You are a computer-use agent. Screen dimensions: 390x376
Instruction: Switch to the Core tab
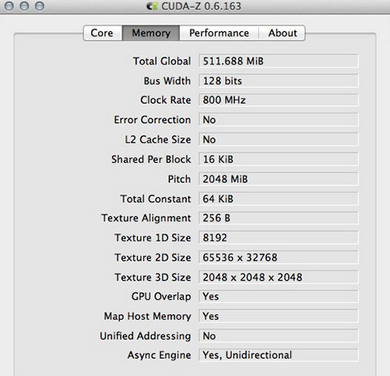[103, 33]
